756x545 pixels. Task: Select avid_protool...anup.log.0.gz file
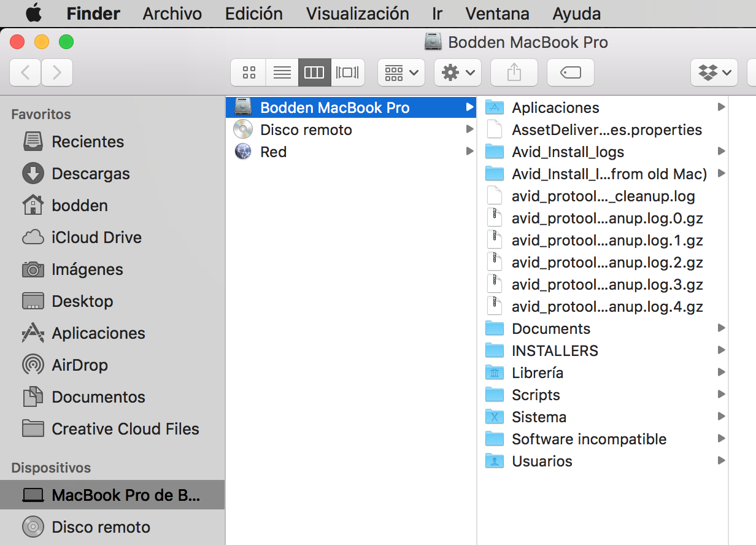603,218
